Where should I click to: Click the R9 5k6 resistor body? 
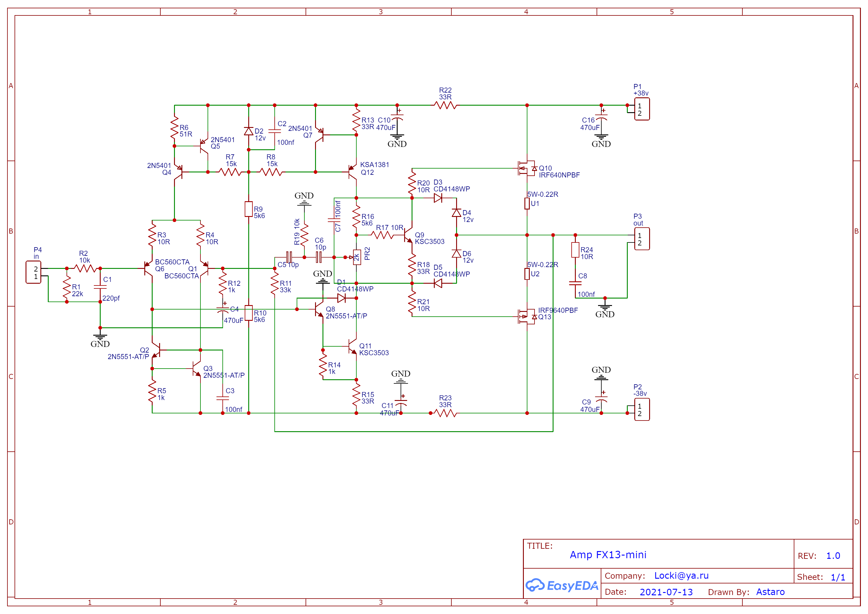pyautogui.click(x=249, y=209)
